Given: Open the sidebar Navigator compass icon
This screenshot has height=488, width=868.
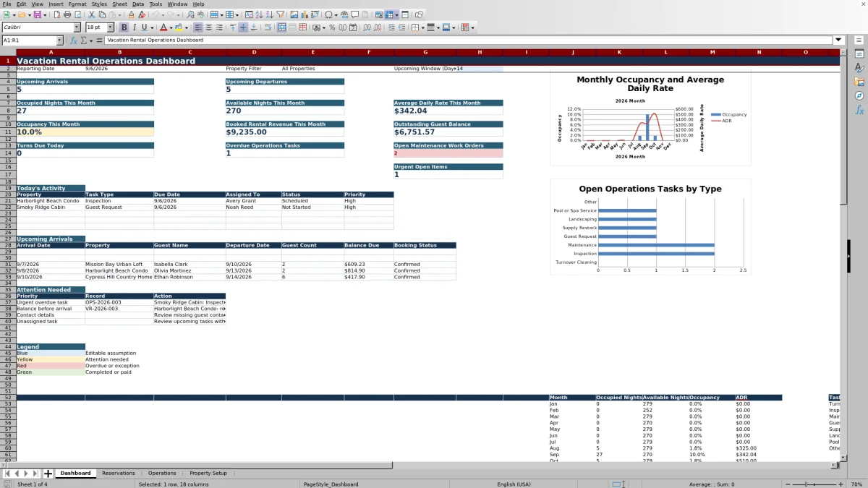Looking at the screenshot, I should [859, 95].
